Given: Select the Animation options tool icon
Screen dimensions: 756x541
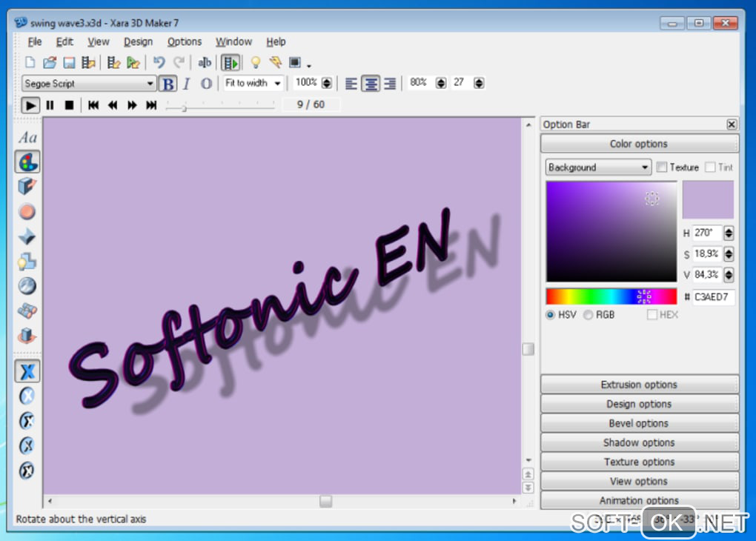Looking at the screenshot, I should (27, 336).
